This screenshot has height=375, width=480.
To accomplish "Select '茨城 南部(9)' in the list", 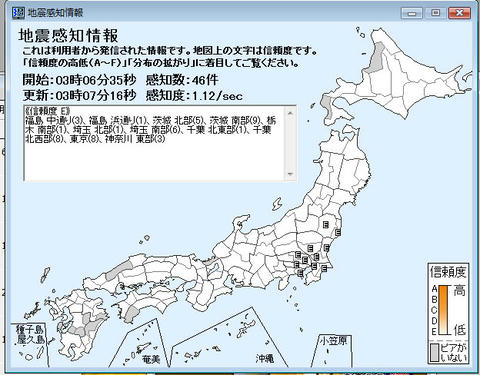I will point(236,120).
